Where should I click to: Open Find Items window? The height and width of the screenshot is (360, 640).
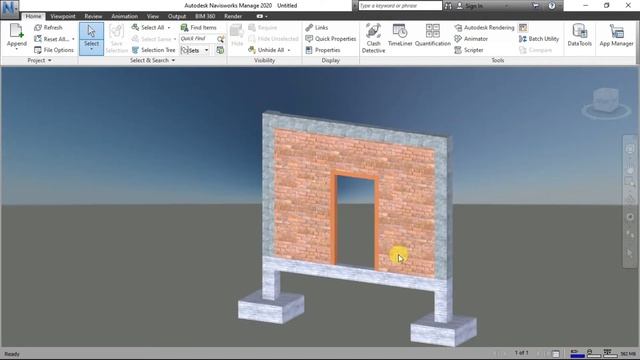[x=198, y=27]
